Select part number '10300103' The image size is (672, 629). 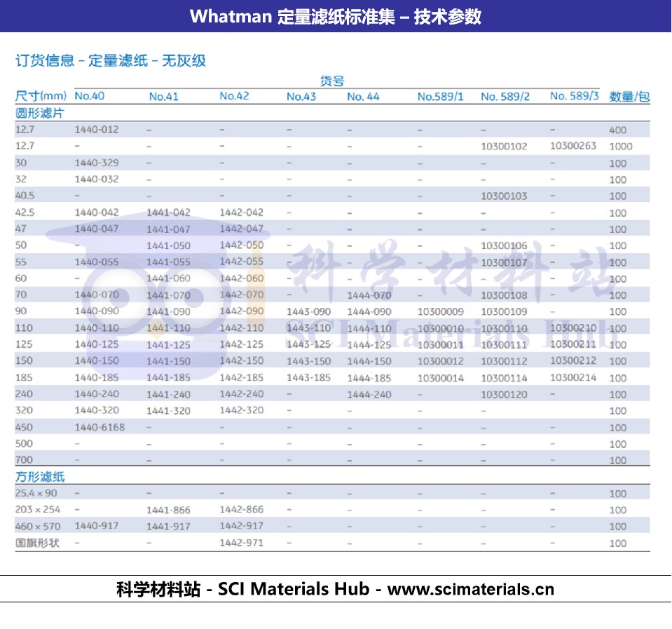click(x=504, y=196)
